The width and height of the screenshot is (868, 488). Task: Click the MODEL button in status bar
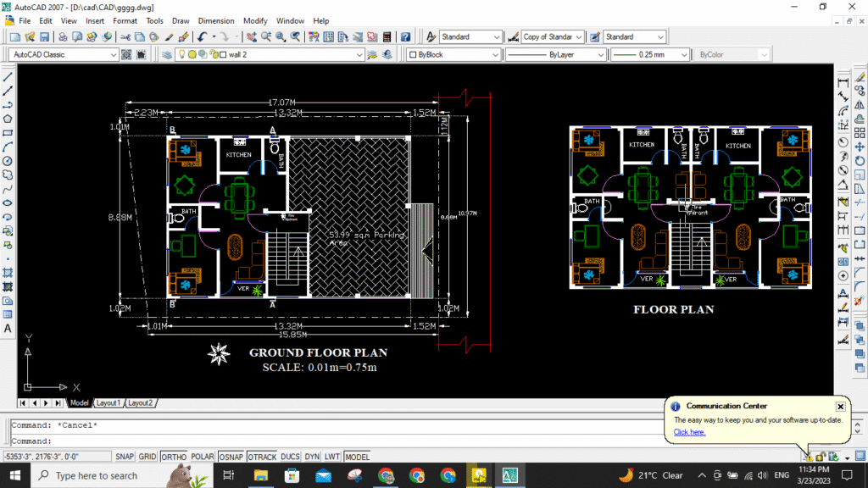click(357, 457)
